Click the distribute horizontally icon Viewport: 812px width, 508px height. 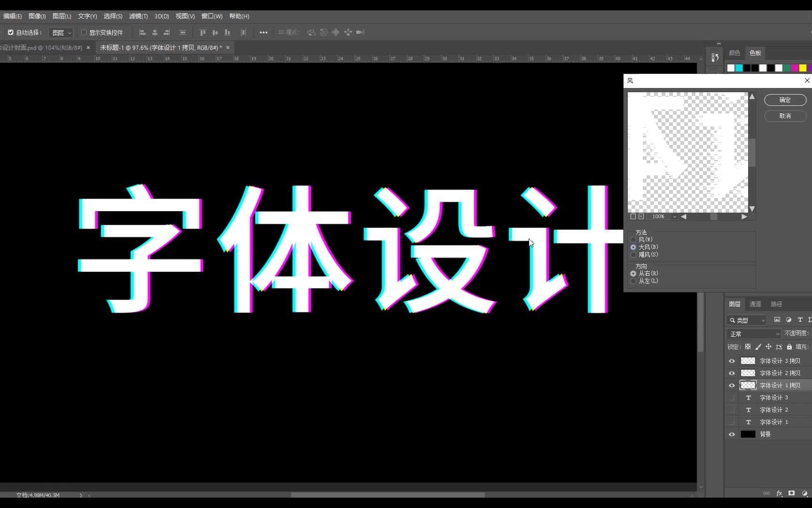(x=243, y=32)
